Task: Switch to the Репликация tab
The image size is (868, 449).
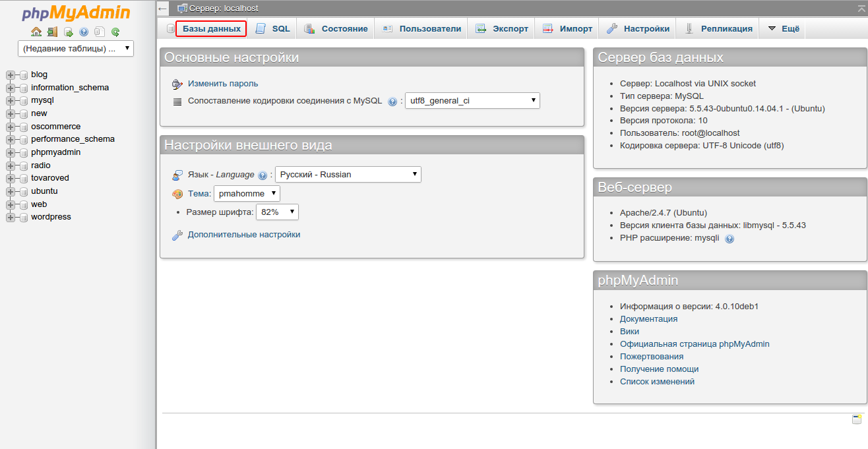Action: coord(718,29)
